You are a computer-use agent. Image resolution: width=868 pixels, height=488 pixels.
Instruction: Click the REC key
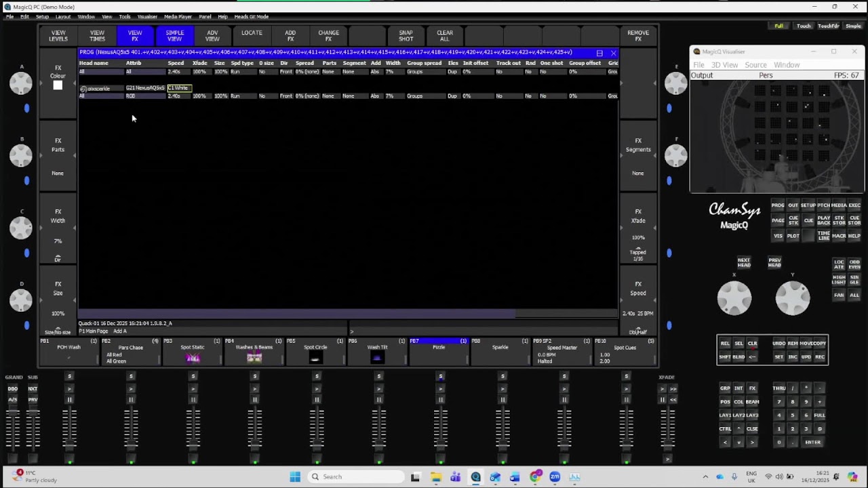click(820, 357)
